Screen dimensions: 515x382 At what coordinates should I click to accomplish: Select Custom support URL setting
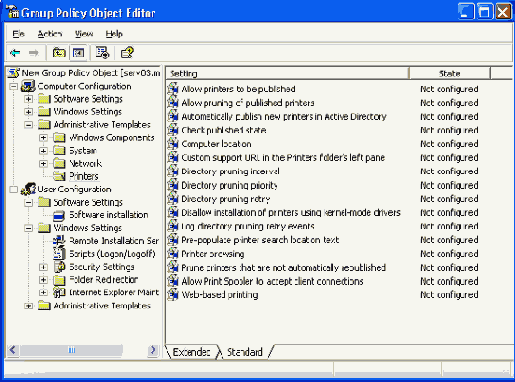(283, 158)
